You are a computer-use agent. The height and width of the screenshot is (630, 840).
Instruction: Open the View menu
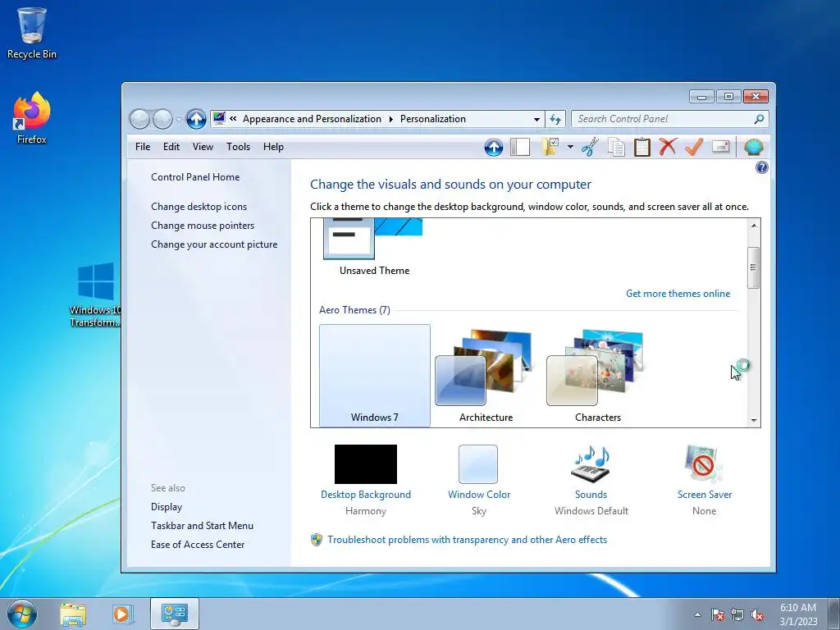203,147
